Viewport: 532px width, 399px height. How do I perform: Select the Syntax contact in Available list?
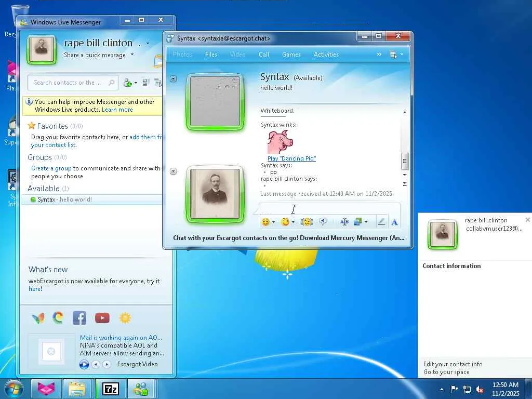[x=91, y=199]
